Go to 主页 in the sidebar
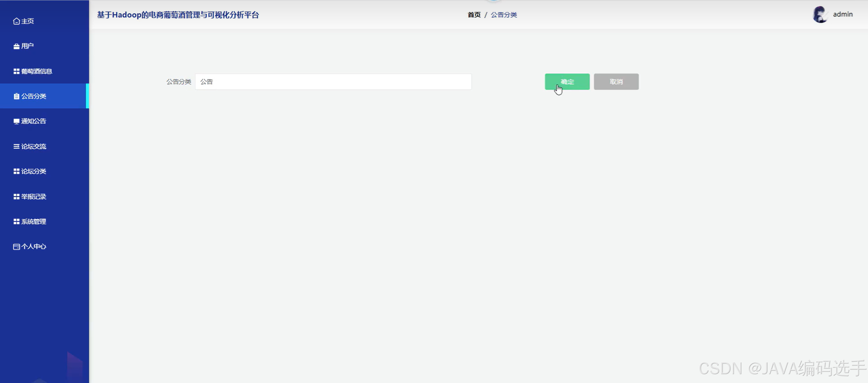 (45, 21)
